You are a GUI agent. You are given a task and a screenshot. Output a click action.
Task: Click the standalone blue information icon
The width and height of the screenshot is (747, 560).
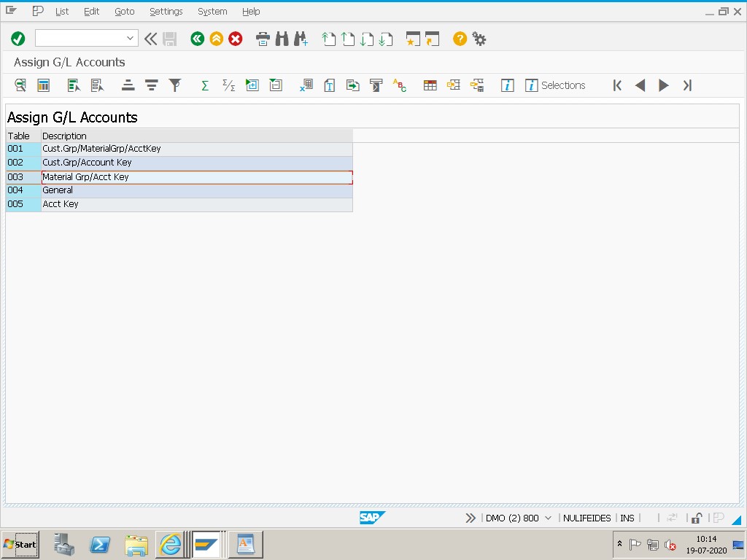508,85
